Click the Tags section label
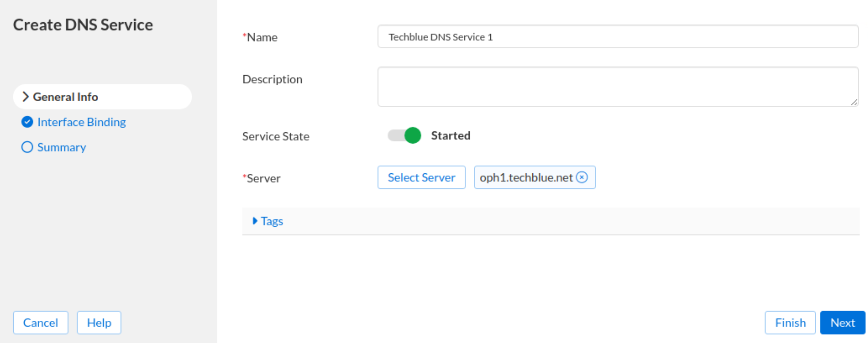This screenshot has height=343, width=868. [272, 221]
